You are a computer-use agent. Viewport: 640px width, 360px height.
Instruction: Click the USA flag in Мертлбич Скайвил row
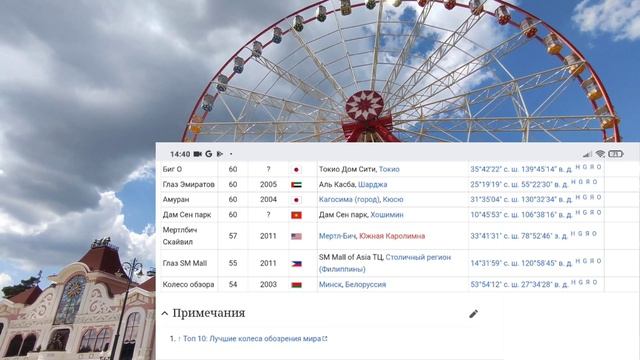(x=296, y=236)
